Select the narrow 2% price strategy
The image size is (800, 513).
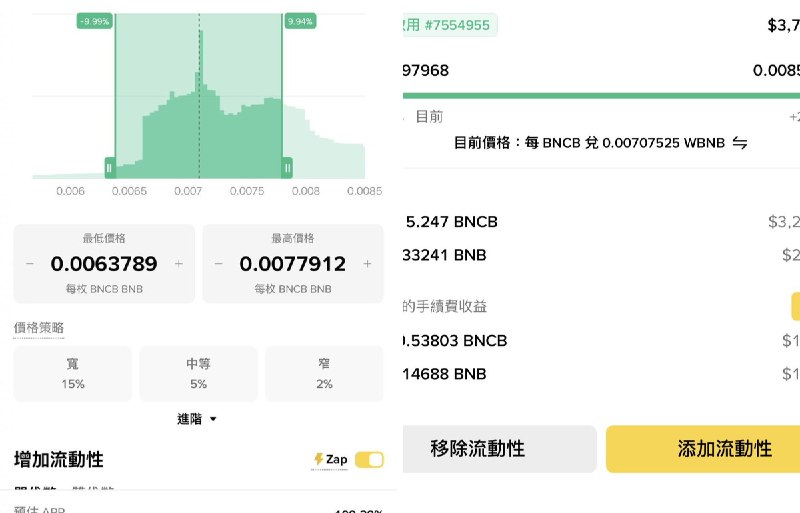click(x=324, y=374)
